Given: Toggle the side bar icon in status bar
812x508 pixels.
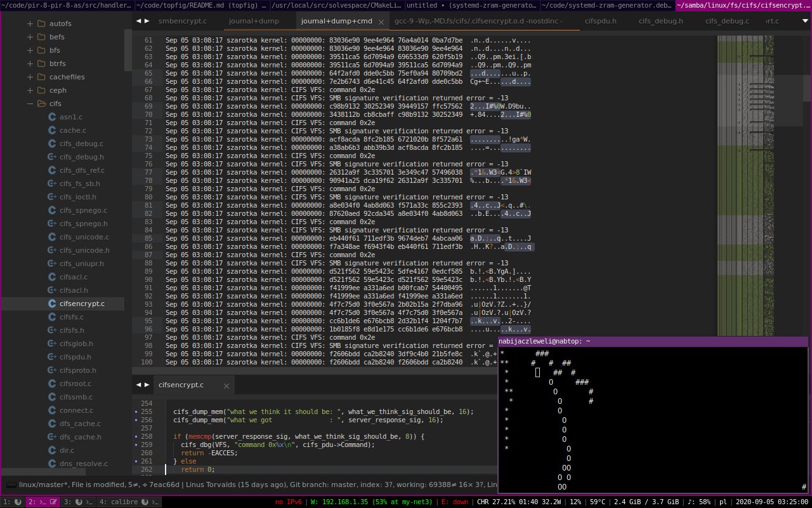Looking at the screenshot, I should (11, 485).
